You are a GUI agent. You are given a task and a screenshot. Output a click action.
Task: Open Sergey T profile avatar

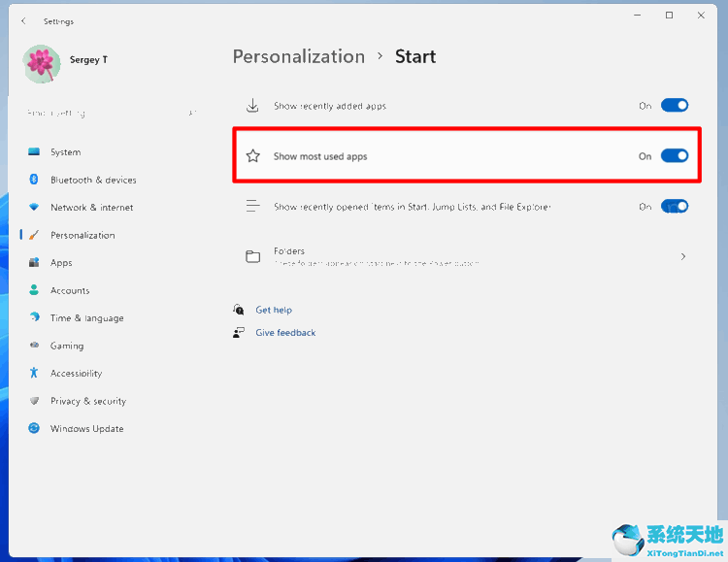pyautogui.click(x=42, y=64)
